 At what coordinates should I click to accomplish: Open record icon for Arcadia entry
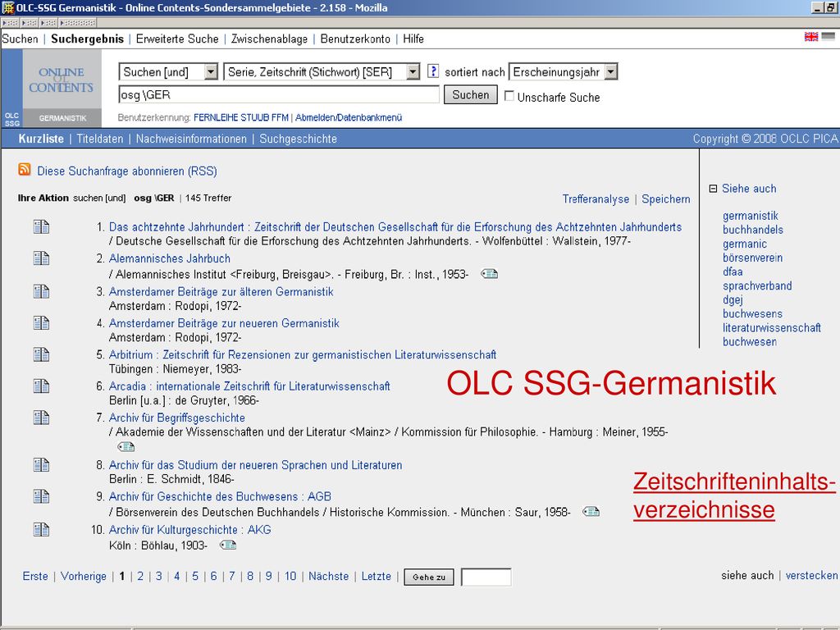pos(41,386)
